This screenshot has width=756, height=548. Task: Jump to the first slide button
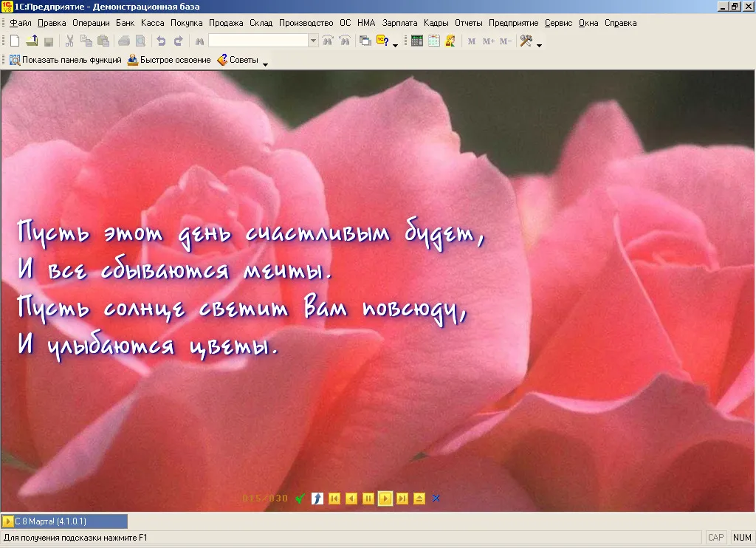(334, 499)
